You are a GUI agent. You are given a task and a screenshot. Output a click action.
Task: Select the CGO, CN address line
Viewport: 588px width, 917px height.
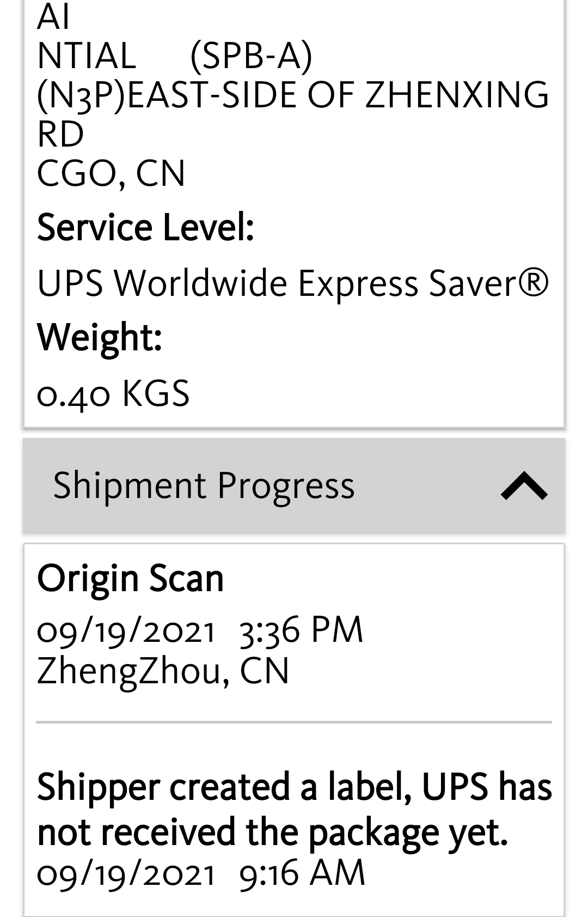pos(111,173)
